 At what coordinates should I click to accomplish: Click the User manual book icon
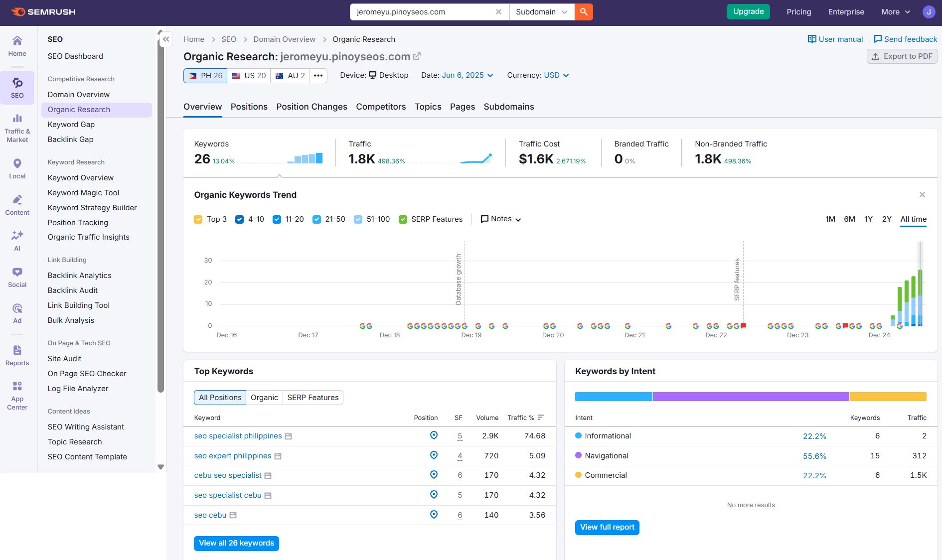click(812, 39)
